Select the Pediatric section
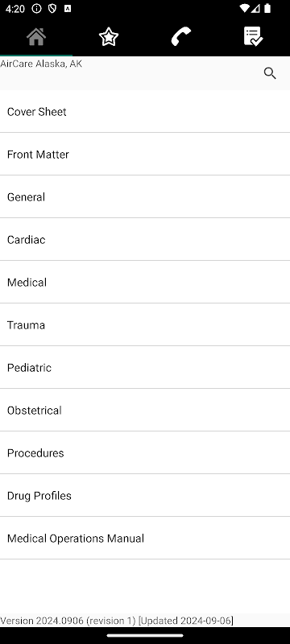The width and height of the screenshot is (290, 644). pos(145,368)
